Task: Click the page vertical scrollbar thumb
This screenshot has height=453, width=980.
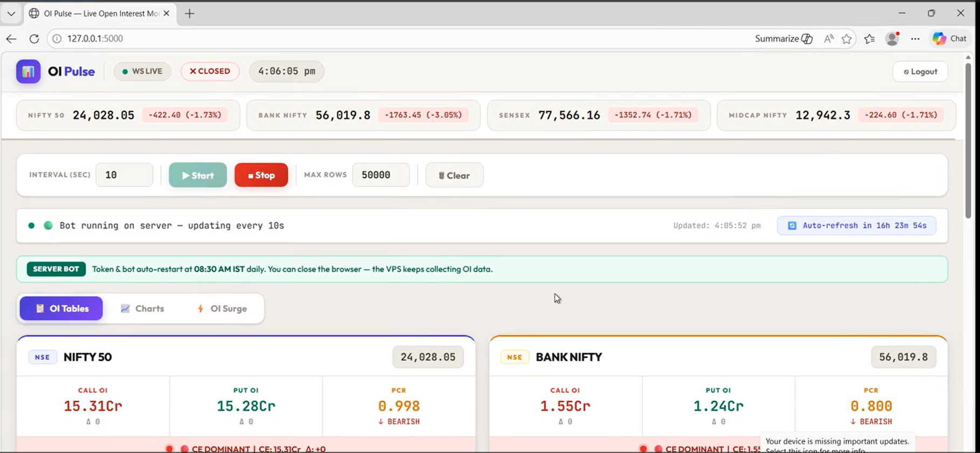Action: 968,140
